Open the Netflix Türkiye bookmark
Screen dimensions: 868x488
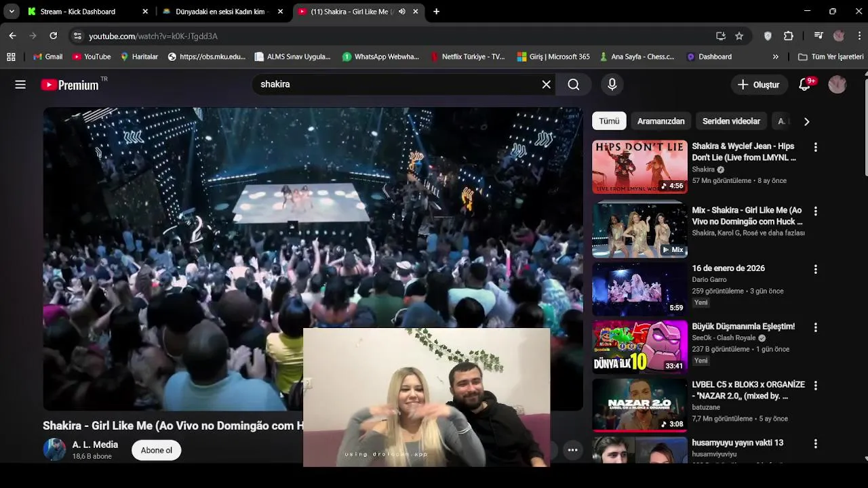468,57
